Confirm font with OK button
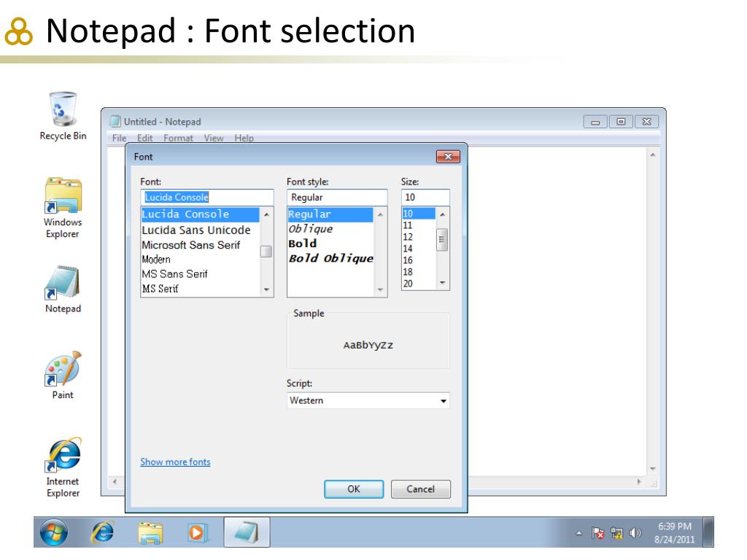Viewport: 747px width, 560px height. (x=354, y=489)
